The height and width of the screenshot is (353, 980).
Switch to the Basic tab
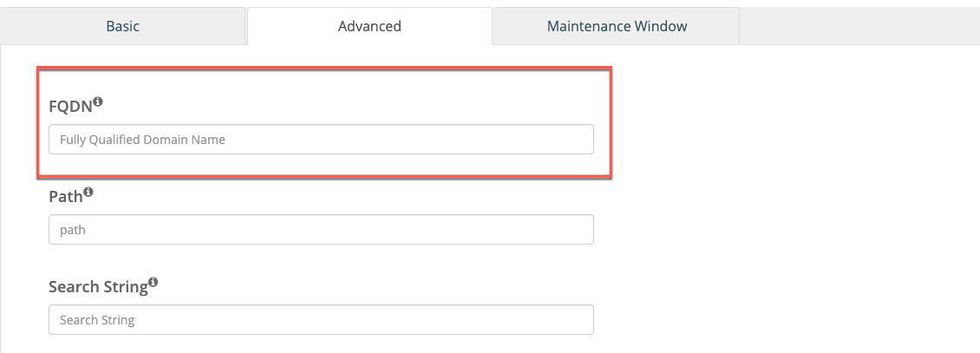pos(122,26)
